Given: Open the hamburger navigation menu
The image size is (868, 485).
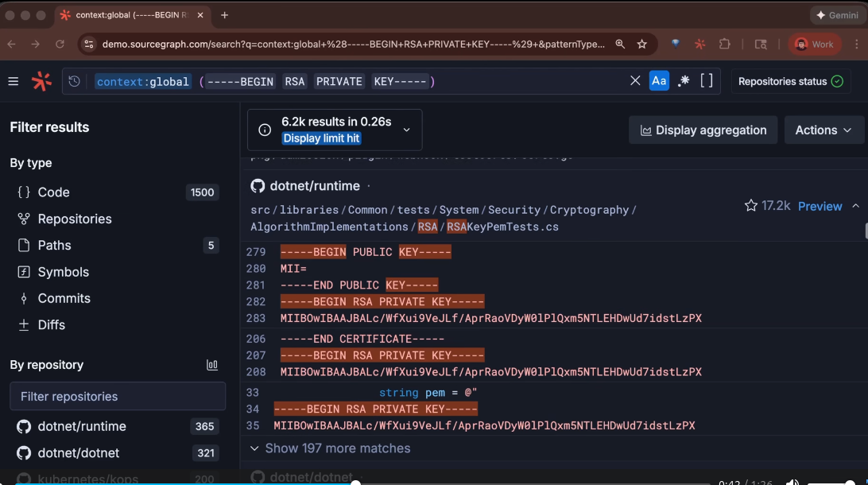Looking at the screenshot, I should [14, 80].
